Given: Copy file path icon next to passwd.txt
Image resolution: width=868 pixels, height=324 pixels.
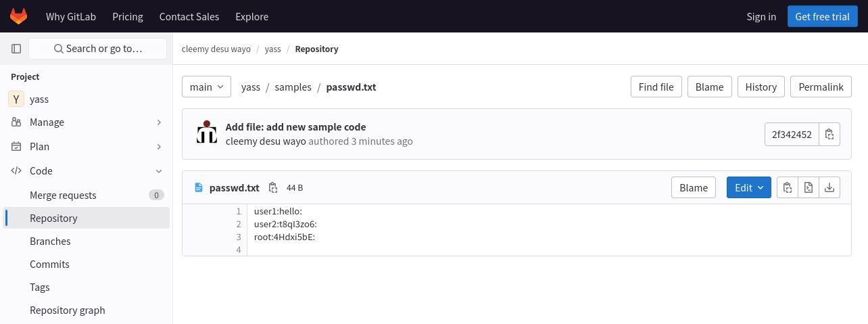Looking at the screenshot, I should pyautogui.click(x=273, y=187).
